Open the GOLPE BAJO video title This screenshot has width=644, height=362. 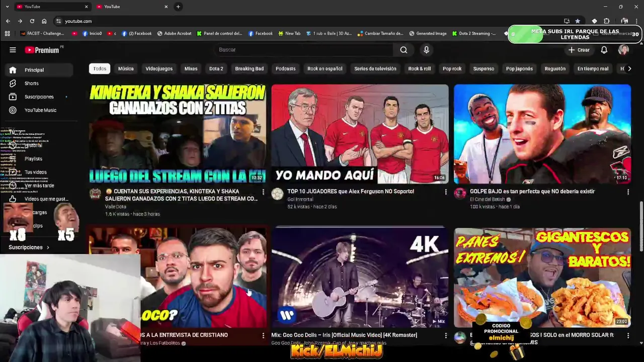pyautogui.click(x=532, y=192)
